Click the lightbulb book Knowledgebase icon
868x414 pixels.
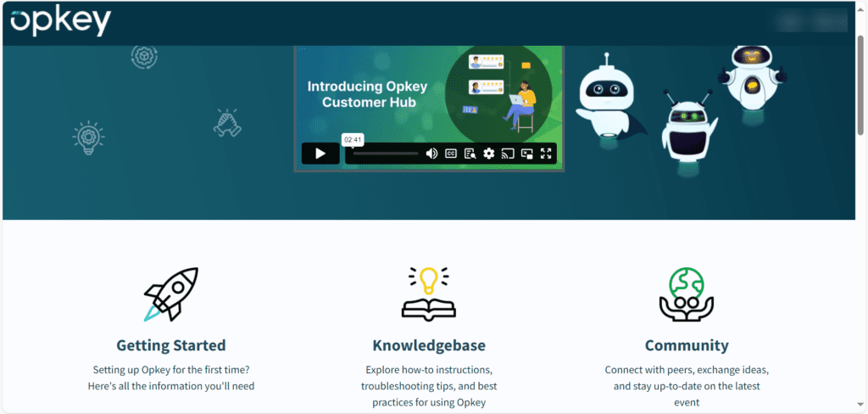pos(429,293)
